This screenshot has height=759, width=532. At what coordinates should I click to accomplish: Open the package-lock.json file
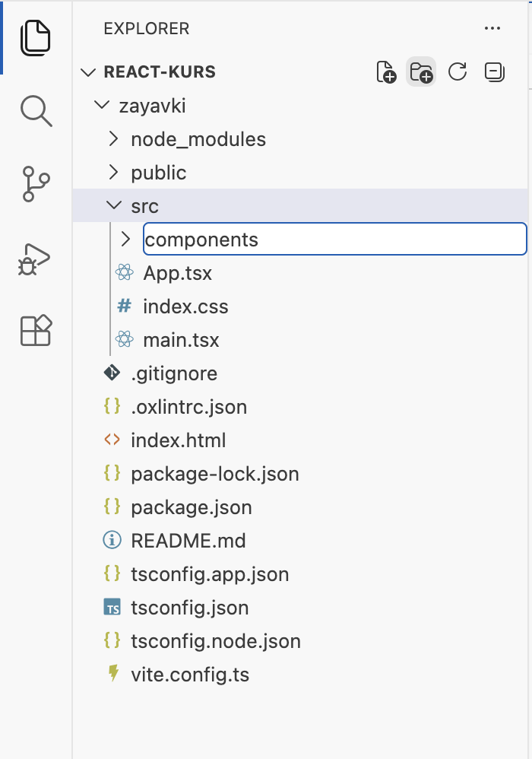pyautogui.click(x=215, y=473)
